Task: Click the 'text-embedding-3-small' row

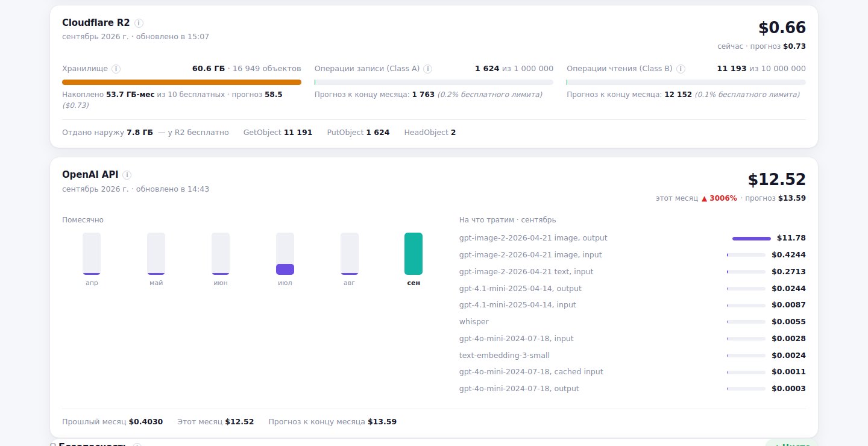Action: (x=632, y=356)
